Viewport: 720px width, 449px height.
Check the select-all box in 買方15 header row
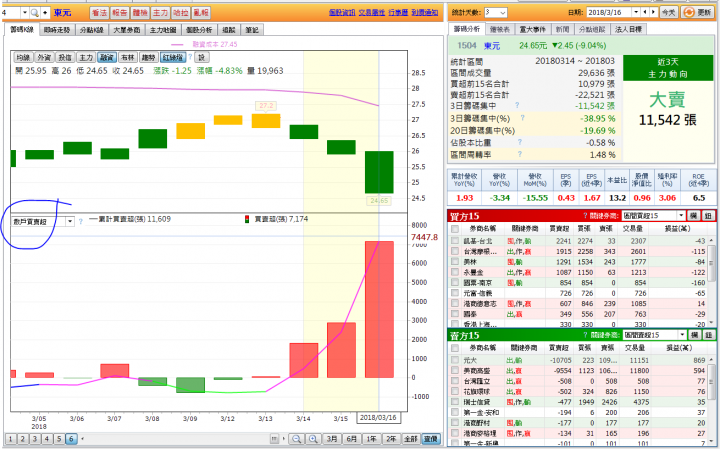point(455,229)
